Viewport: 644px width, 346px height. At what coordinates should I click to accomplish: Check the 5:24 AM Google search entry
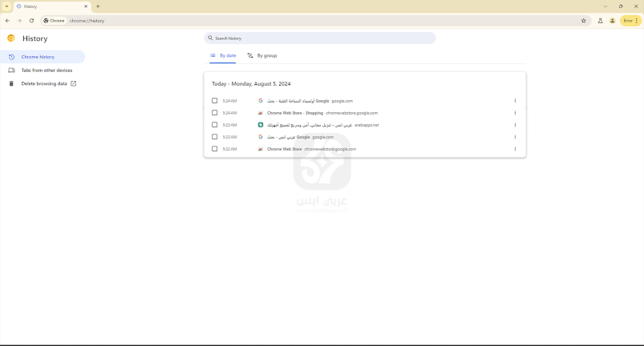(x=214, y=101)
